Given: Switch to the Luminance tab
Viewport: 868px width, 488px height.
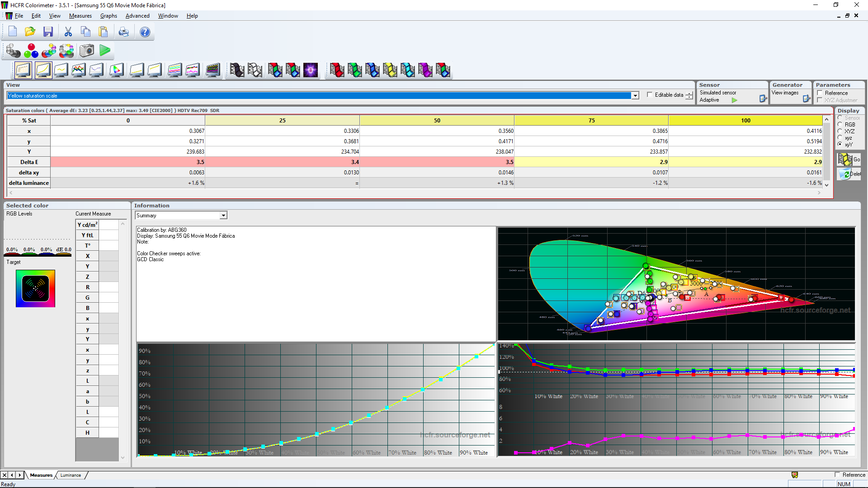Looking at the screenshot, I should coord(71,475).
